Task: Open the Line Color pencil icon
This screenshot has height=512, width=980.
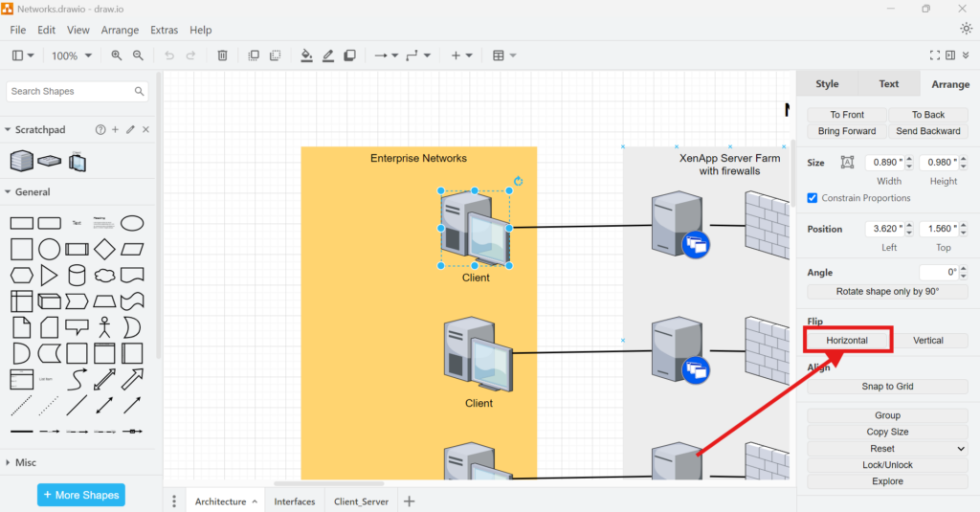Action: coord(328,56)
